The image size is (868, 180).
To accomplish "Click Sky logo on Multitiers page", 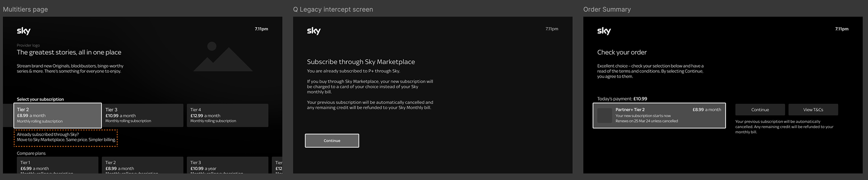I will point(24,31).
